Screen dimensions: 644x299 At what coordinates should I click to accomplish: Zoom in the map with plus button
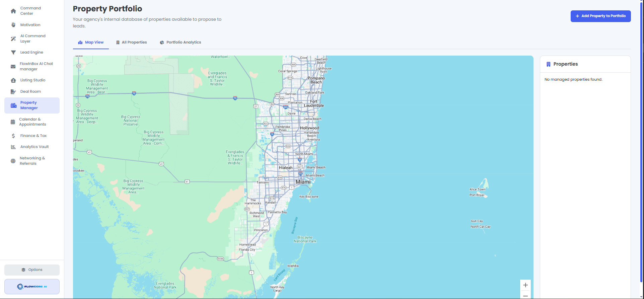(x=525, y=285)
